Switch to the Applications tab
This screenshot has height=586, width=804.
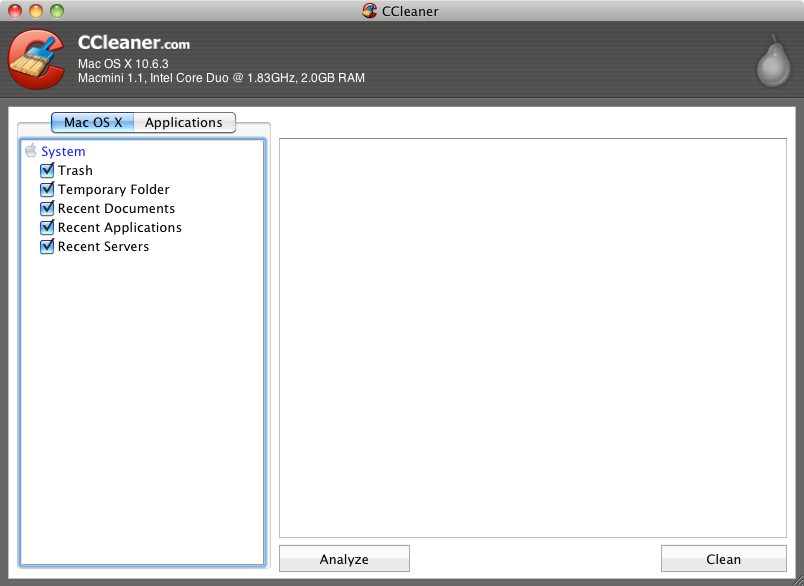[x=184, y=122]
